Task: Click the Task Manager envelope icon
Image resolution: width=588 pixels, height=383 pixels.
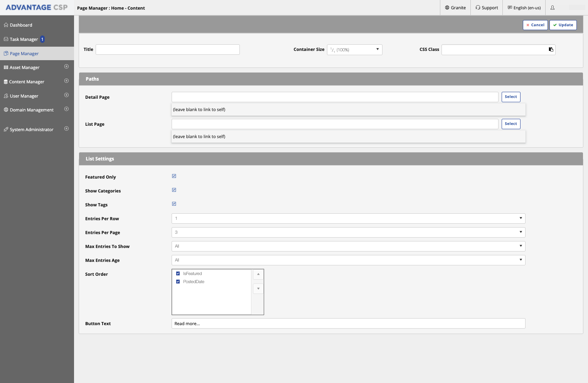Action: tap(6, 39)
